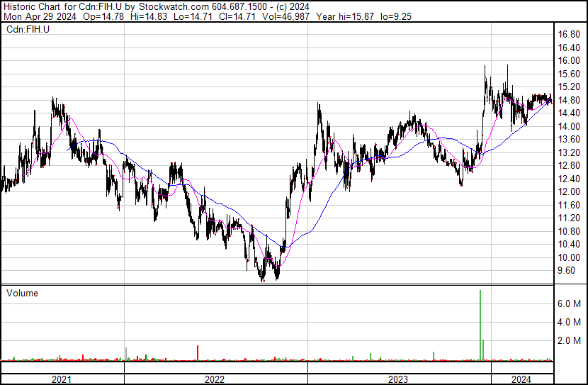The width and height of the screenshot is (588, 385).
Task: Click the 12.80 price axis label
Action: [568, 166]
